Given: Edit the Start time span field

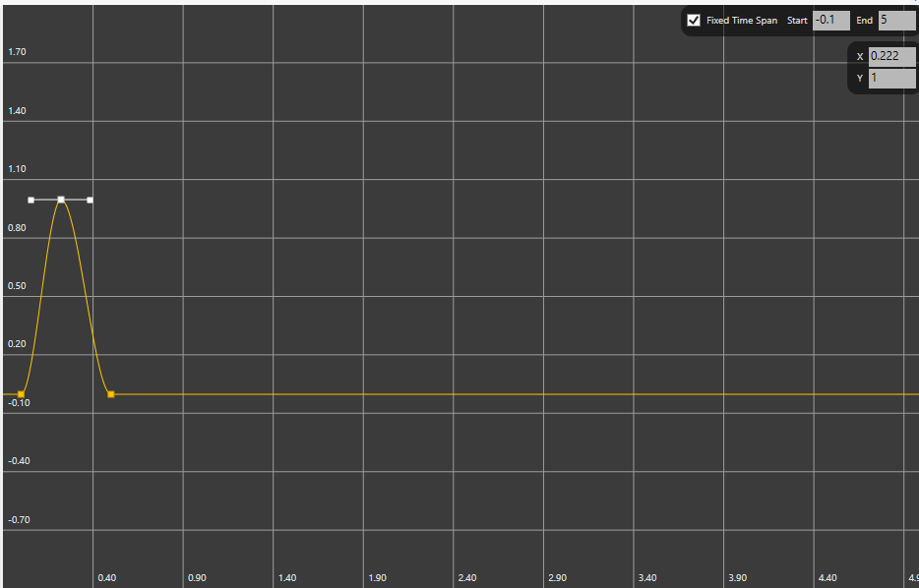Looking at the screenshot, I should [831, 21].
